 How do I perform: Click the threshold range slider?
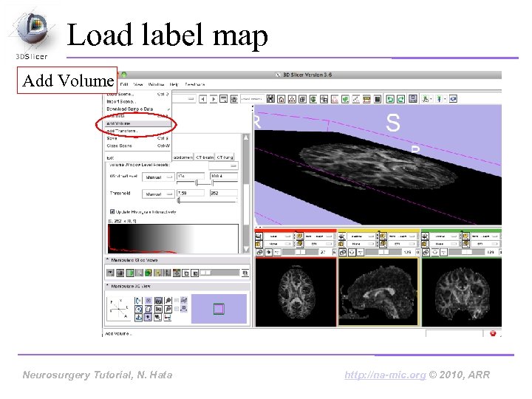[x=207, y=201]
